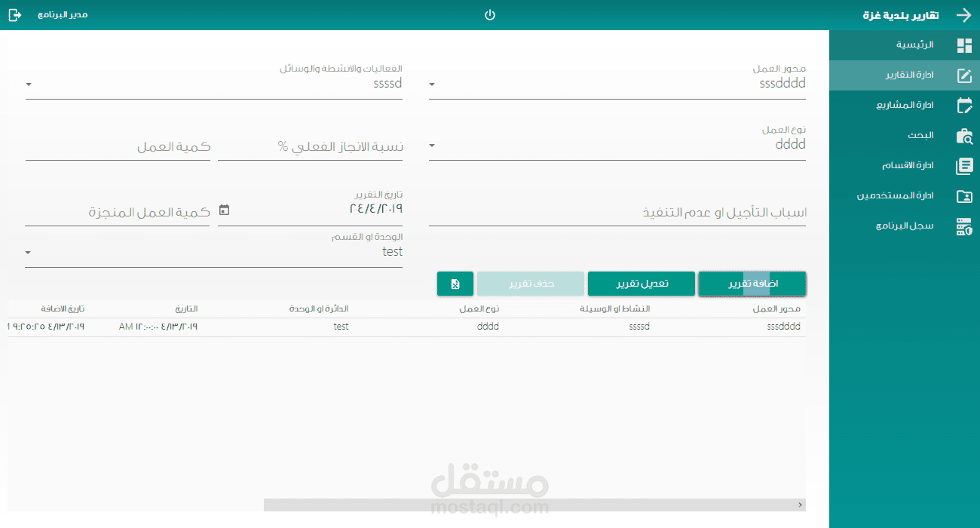Click the سجل البرنامج server icon
This screenshot has width=980, height=528.
click(x=964, y=226)
